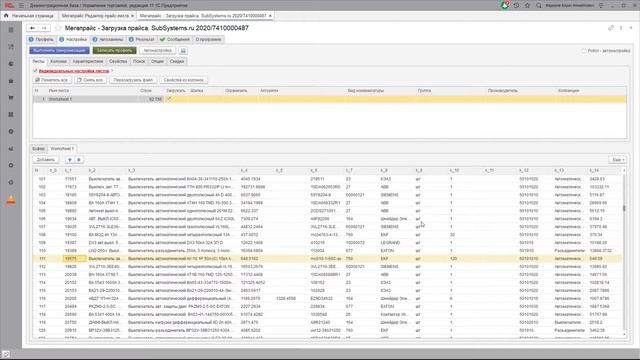640x360 pixels.
Task: Switch to the Сообщения tab
Action: [x=175, y=39]
